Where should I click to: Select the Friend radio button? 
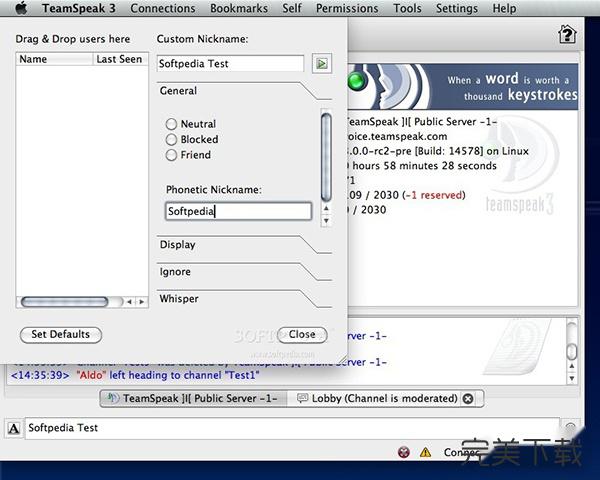pyautogui.click(x=171, y=155)
